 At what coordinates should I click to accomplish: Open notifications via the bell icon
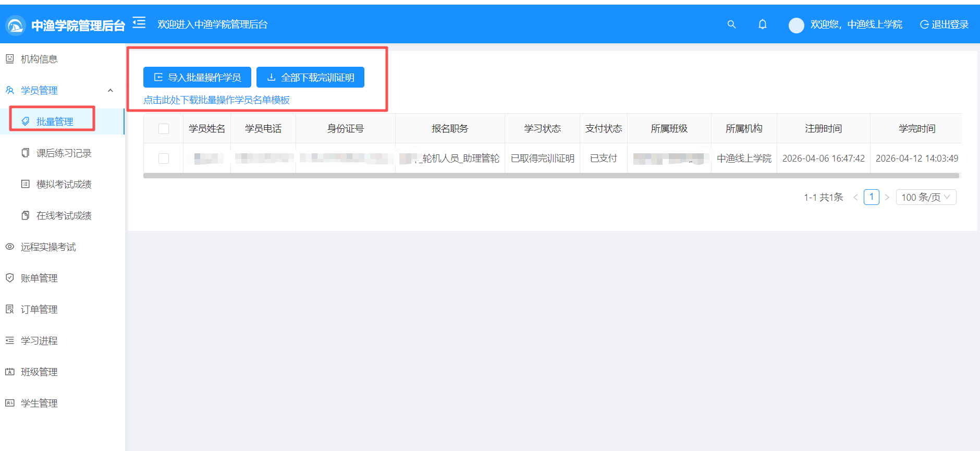click(762, 25)
